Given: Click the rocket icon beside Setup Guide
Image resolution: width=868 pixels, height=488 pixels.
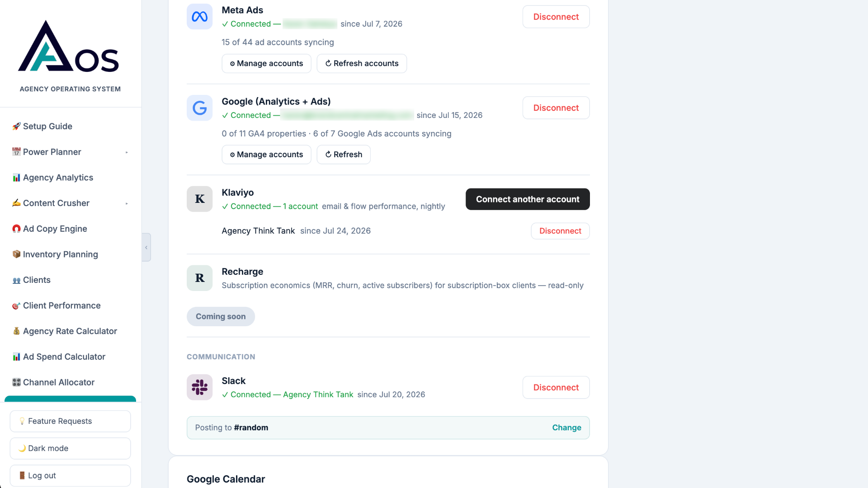Looking at the screenshot, I should pyautogui.click(x=16, y=127).
